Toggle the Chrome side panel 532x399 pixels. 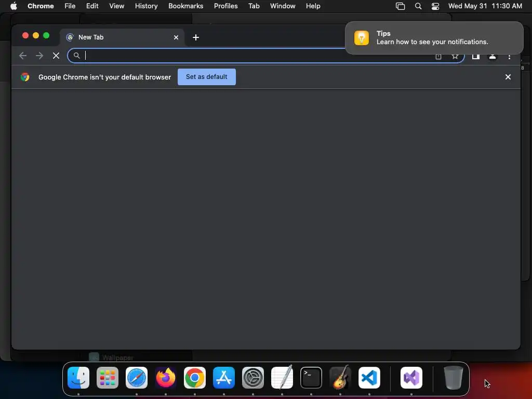coord(476,57)
